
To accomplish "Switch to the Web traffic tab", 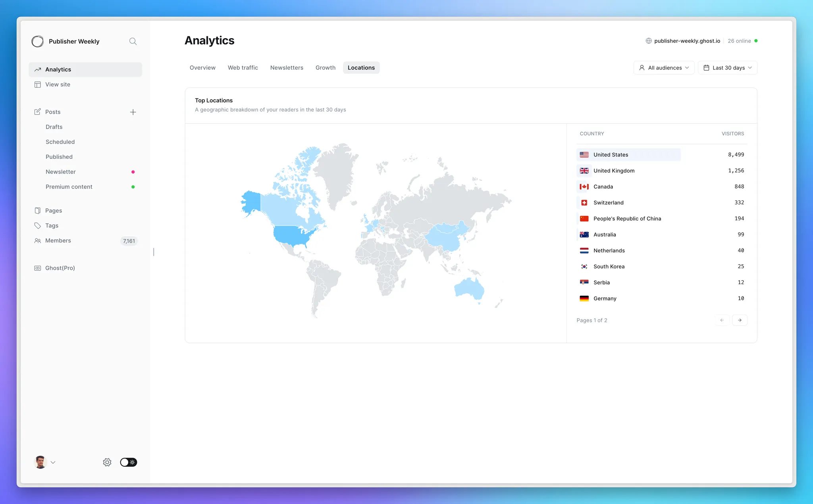I will tap(243, 68).
